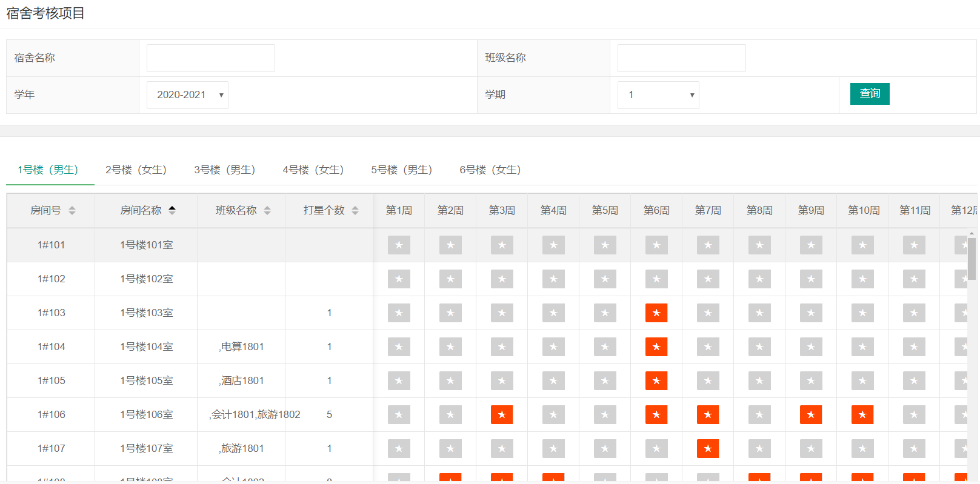Viewport: 980px width, 484px height.
Task: Switch to 5号楼（男生） tab
Action: click(401, 170)
